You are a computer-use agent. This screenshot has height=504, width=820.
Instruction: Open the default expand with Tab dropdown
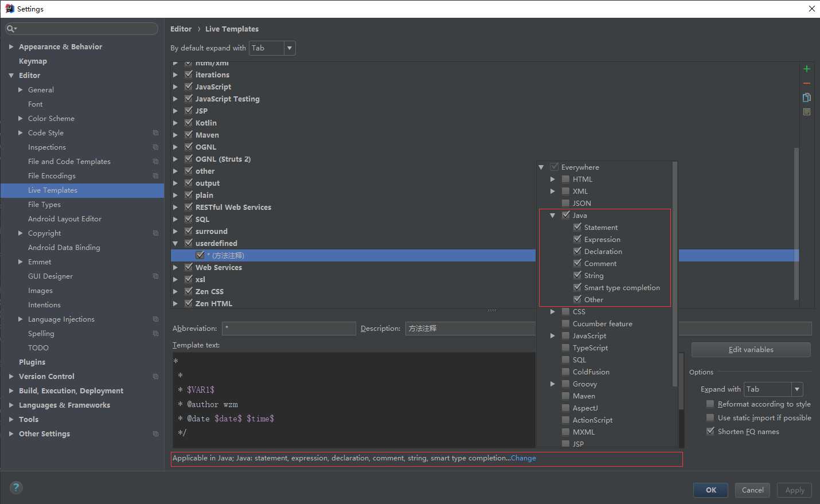pyautogui.click(x=272, y=48)
